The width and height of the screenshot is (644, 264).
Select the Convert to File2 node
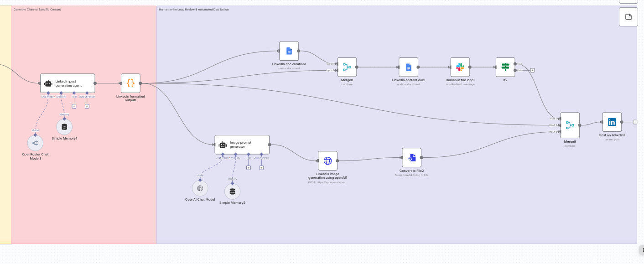(411, 157)
